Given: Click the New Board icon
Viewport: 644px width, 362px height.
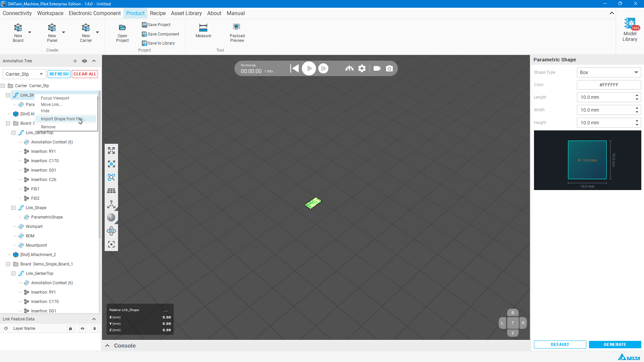Looking at the screenshot, I should tap(18, 27).
